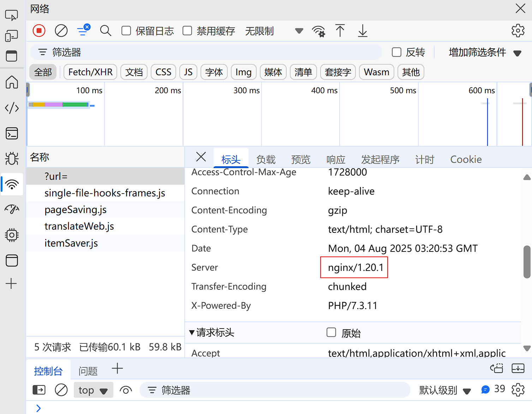
Task: Select the inspect element picker tool
Action: point(12,16)
